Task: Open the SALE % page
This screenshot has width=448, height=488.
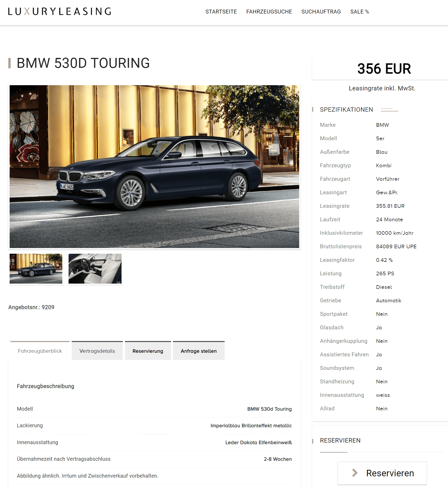Action: click(x=359, y=12)
